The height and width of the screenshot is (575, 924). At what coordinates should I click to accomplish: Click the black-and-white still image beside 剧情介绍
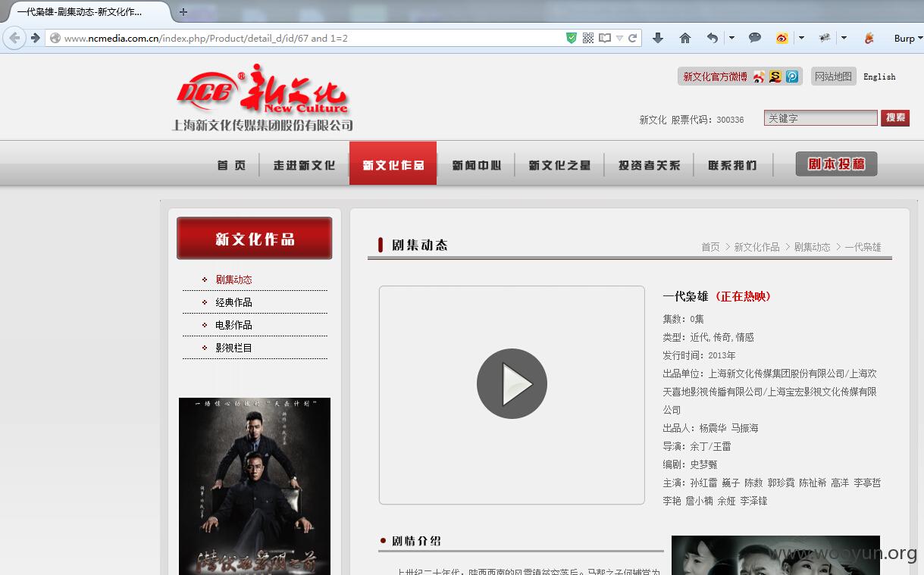(775, 555)
